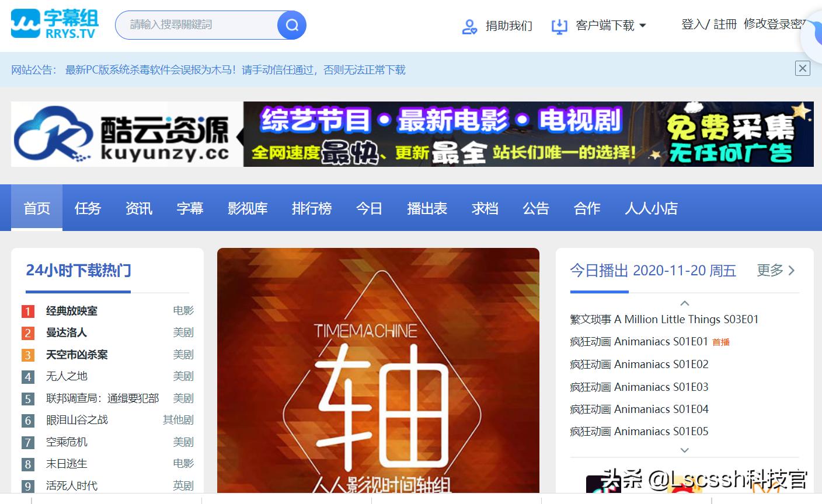This screenshot has width=822, height=504.
Task: Click the client download icon
Action: (x=559, y=26)
